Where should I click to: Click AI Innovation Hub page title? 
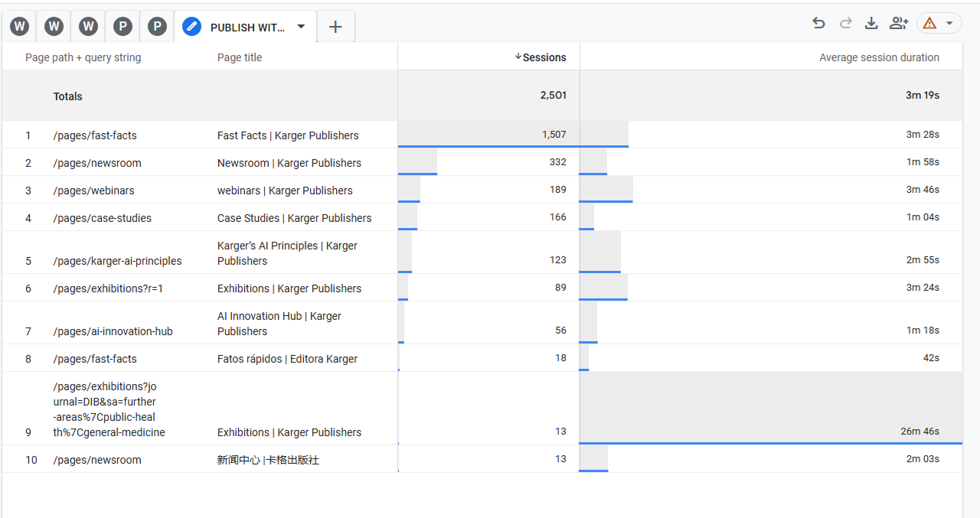point(279,324)
